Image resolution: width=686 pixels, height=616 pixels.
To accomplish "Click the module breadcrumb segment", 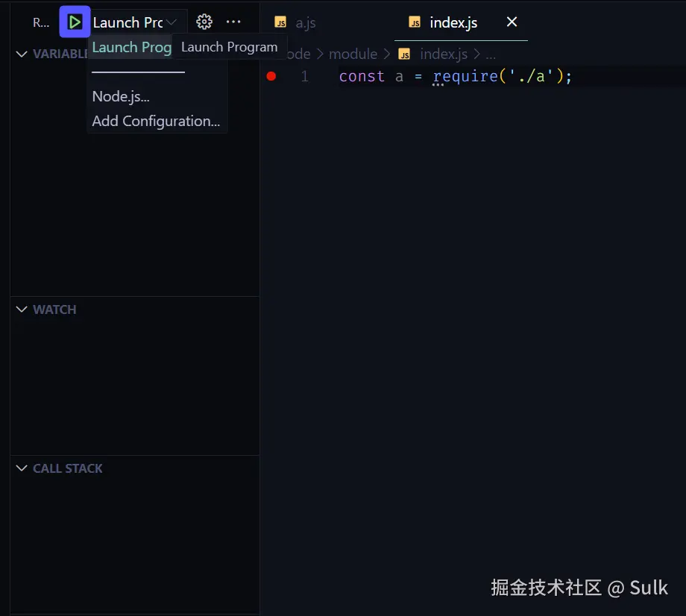I will point(353,54).
